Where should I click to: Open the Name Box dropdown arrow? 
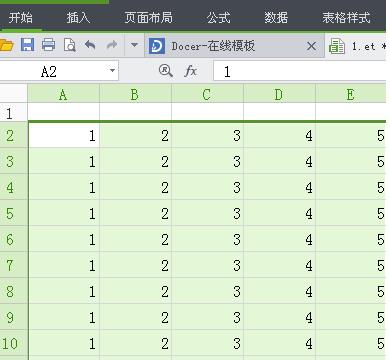click(x=112, y=71)
